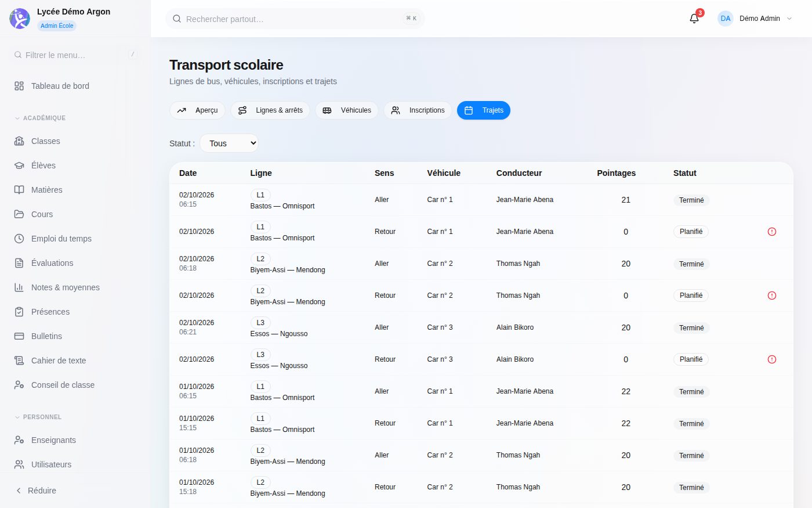This screenshot has width=812, height=508.
Task: Collapse the PERSONNEL menu section
Action: (38, 417)
